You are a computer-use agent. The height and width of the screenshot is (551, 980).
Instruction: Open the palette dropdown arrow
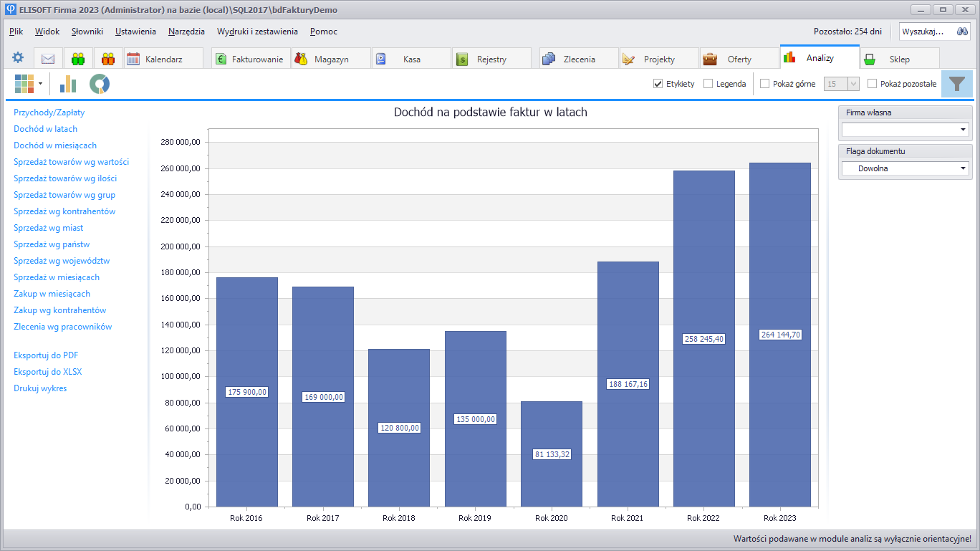pyautogui.click(x=40, y=84)
